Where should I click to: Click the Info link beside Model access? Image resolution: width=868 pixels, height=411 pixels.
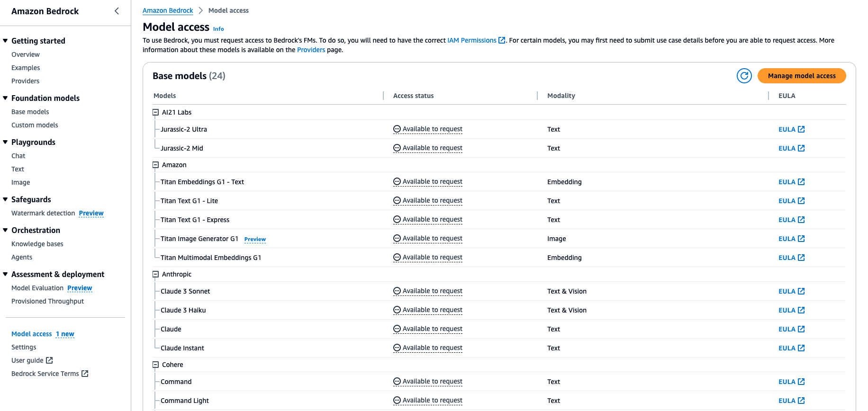coord(218,29)
